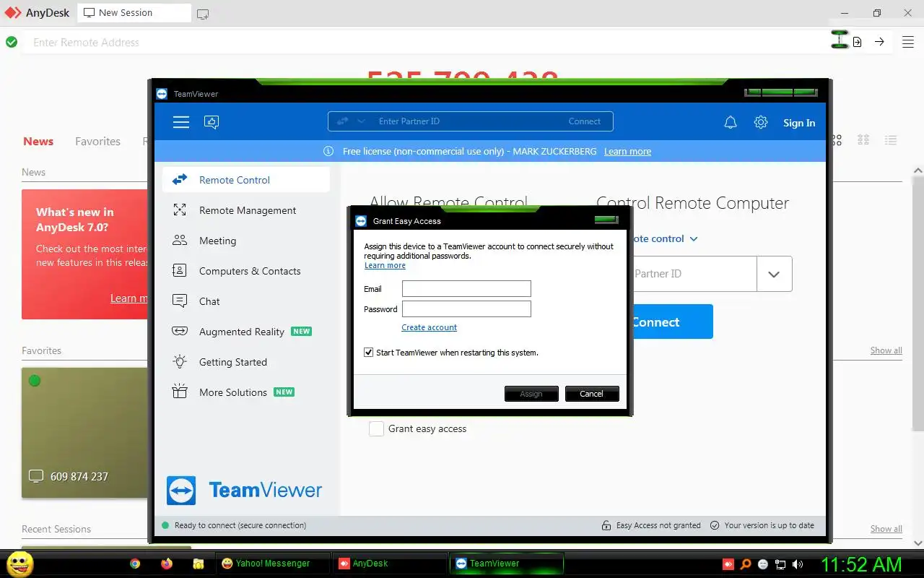Open the TeamViewer hamburger menu

181,122
